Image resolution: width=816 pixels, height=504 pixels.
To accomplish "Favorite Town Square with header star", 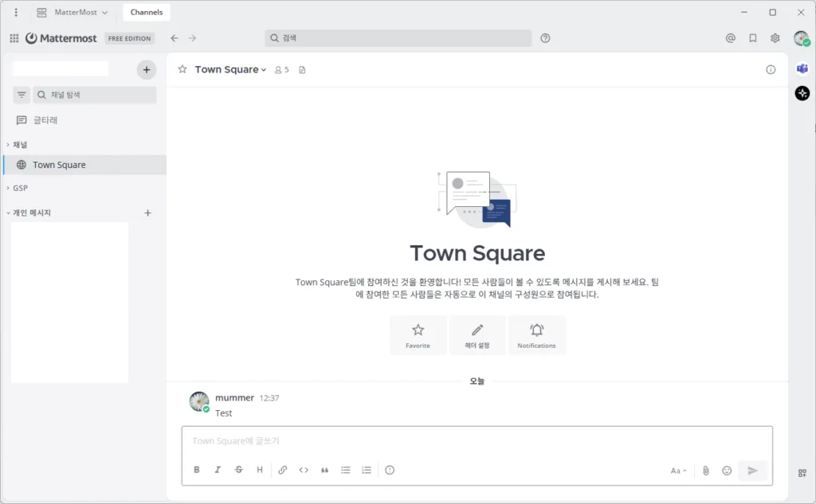I will click(182, 69).
